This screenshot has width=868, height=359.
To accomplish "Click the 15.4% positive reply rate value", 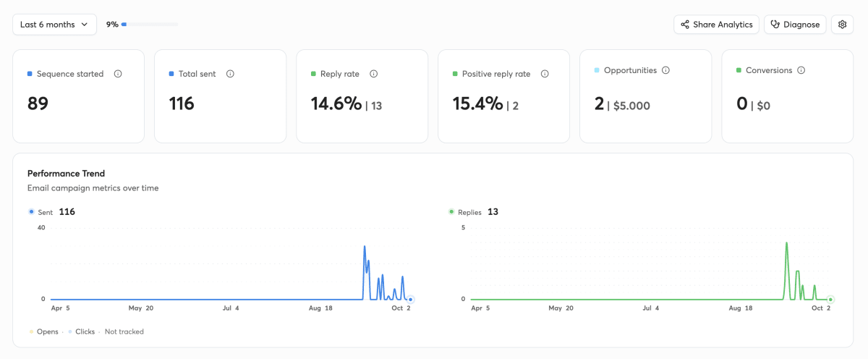I will click(477, 104).
